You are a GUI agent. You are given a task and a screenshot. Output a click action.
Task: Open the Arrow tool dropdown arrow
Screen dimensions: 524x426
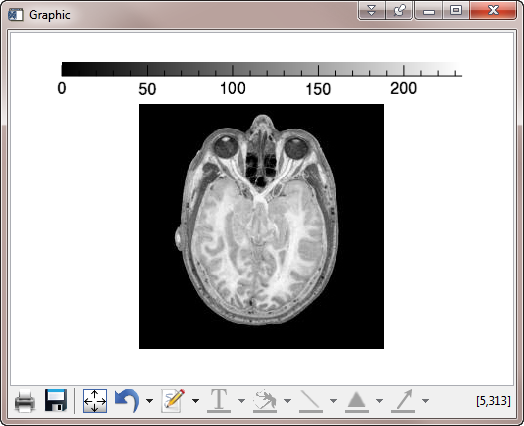(x=425, y=401)
